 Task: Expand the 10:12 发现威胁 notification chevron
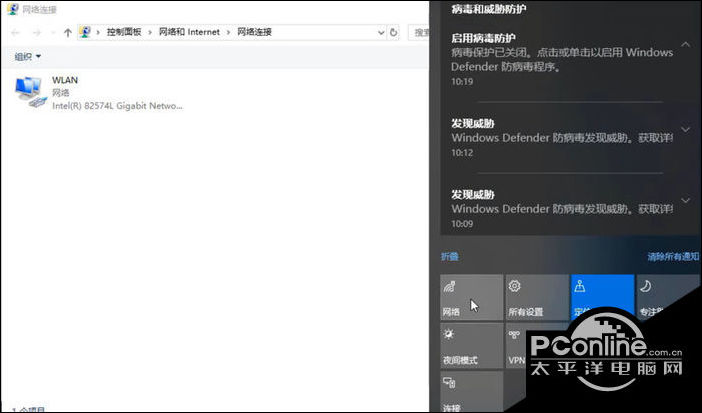point(685,129)
